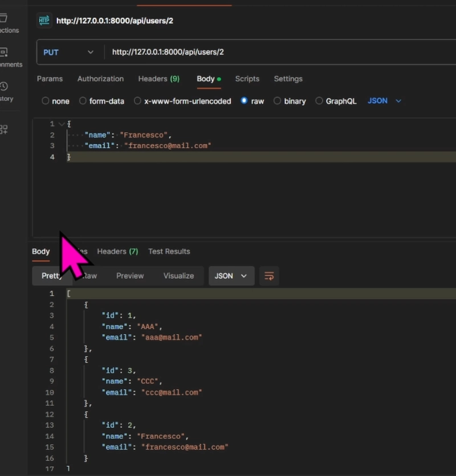Open the Environments sidebar icon
The image size is (456, 476).
click(3, 52)
